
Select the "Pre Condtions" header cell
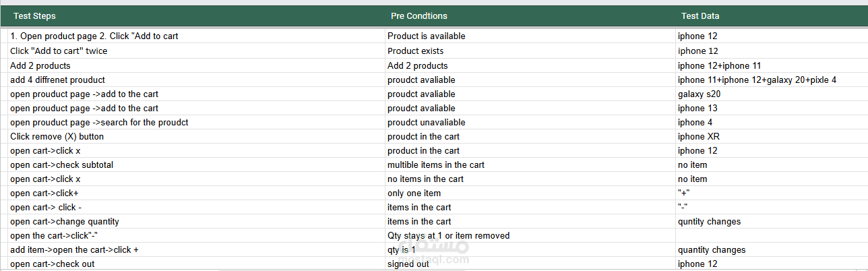point(418,16)
